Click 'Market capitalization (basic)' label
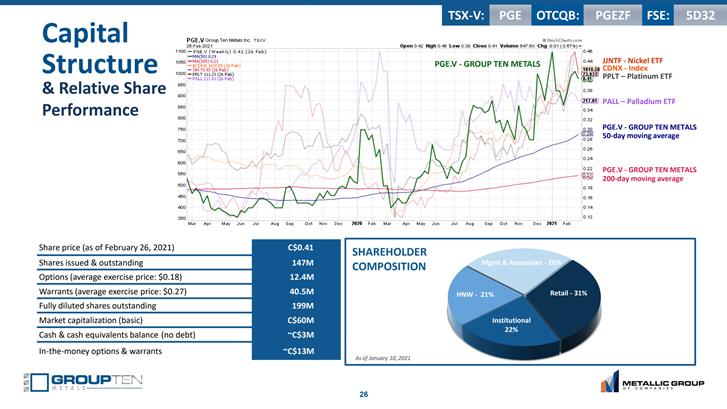 coord(91,320)
